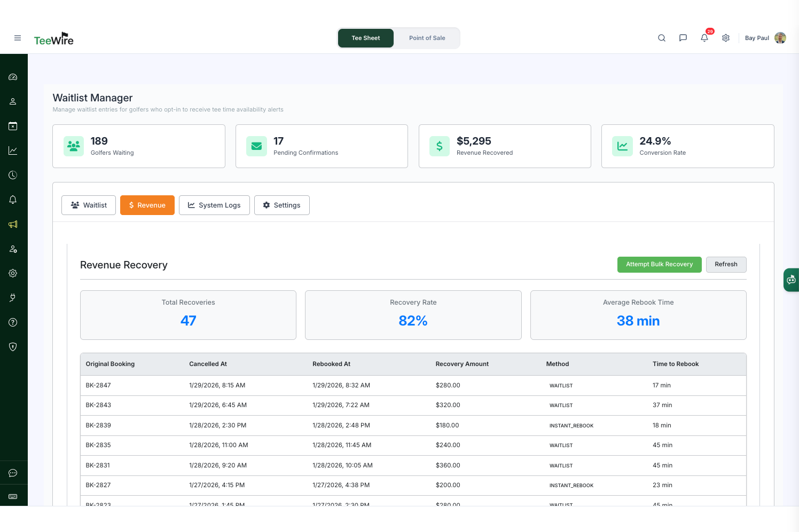Open the megaphone icon in sidebar
The height and width of the screenshot is (532, 799).
(13, 224)
